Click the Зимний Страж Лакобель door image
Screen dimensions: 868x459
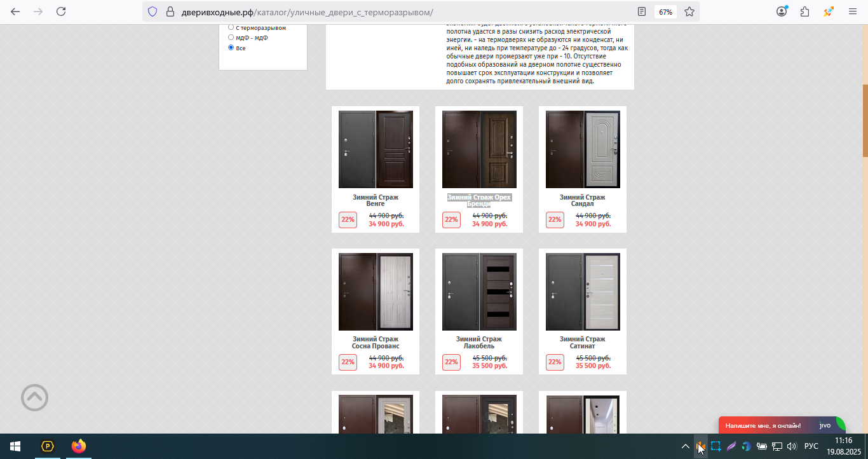pyautogui.click(x=479, y=292)
